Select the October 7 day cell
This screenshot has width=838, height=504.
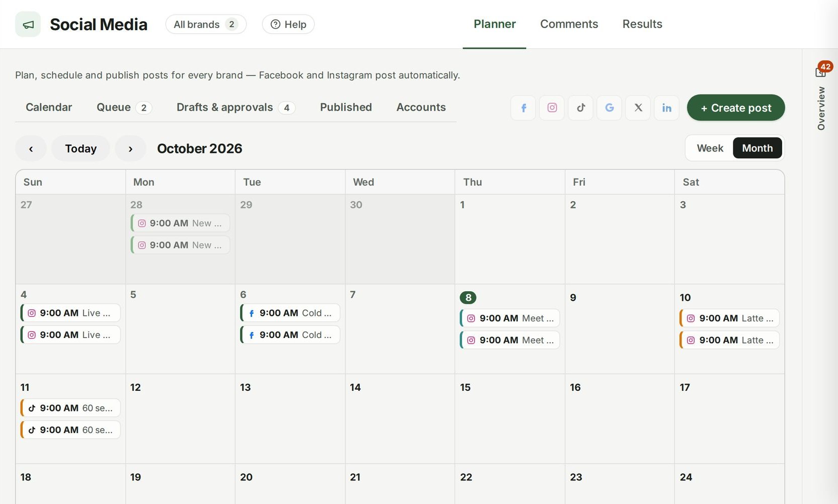400,329
